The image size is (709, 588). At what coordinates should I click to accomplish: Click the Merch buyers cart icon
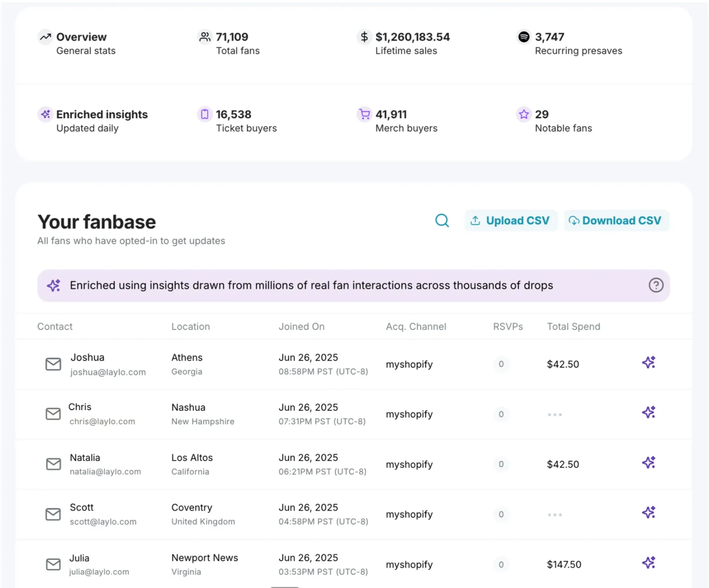[x=364, y=114]
